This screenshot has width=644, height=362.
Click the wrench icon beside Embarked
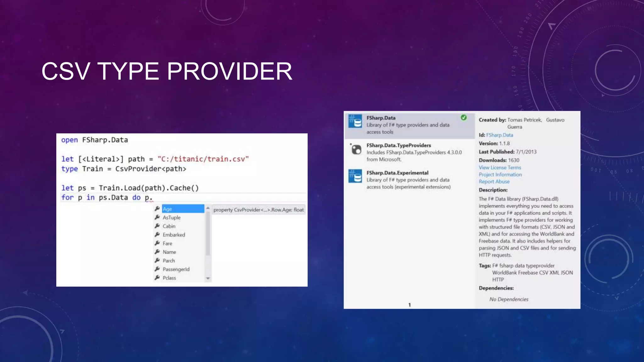[x=157, y=234]
